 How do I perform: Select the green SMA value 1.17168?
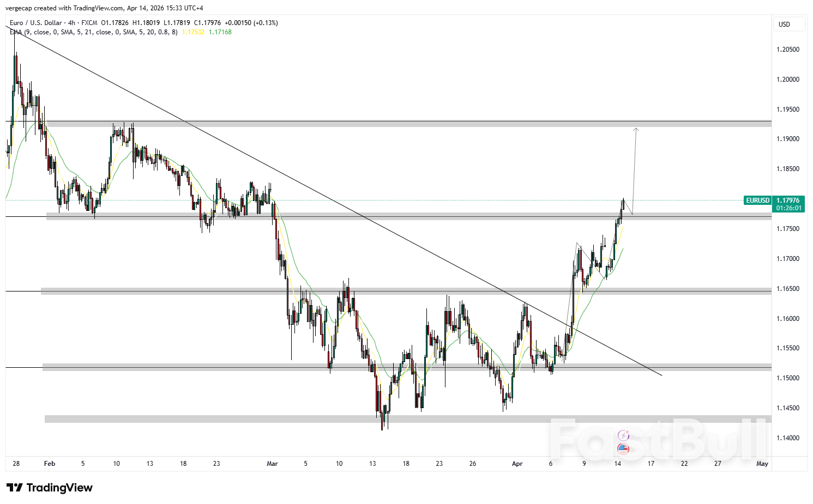pos(220,32)
